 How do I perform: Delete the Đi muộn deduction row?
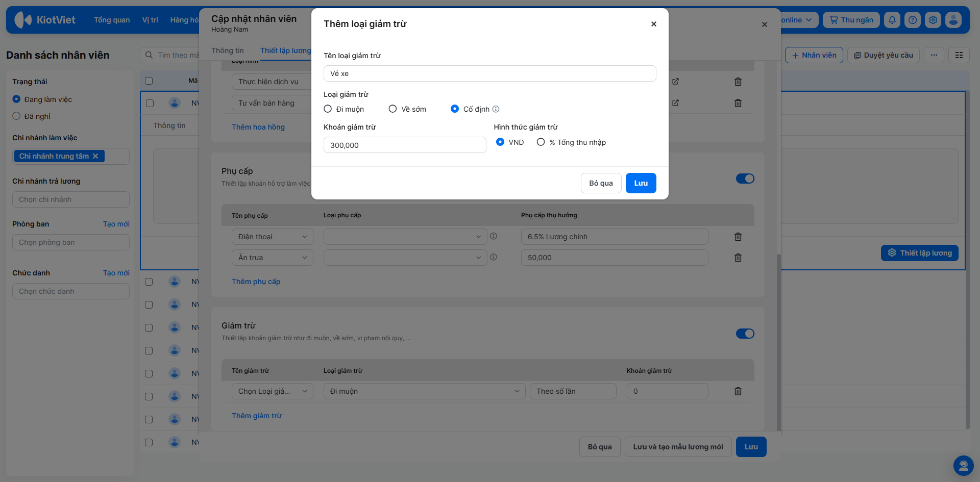click(x=738, y=391)
